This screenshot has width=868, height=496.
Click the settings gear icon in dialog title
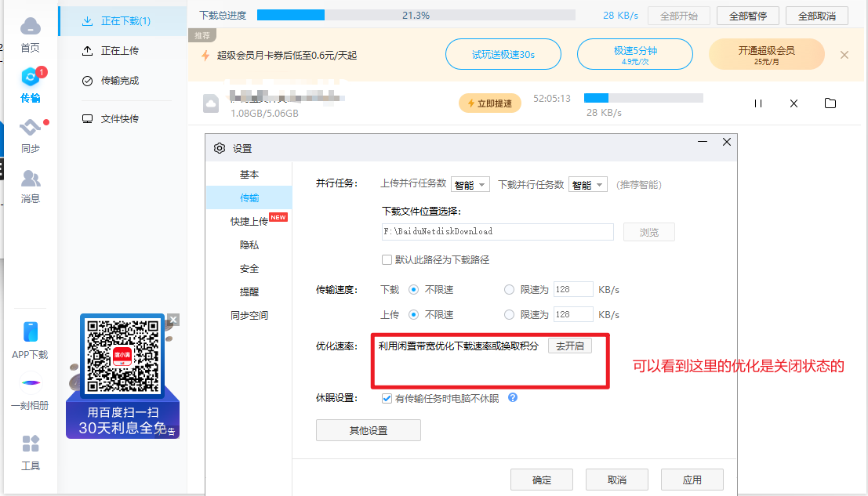tap(220, 148)
